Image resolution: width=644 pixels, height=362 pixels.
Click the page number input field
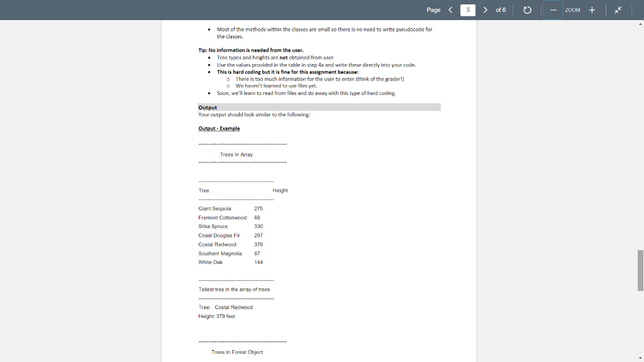click(468, 10)
